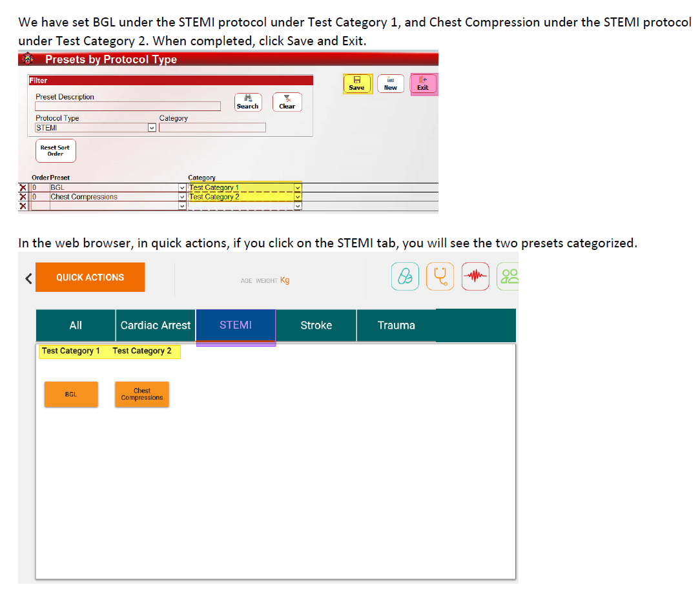Switch to the All tab
This screenshot has height=607, width=700.
pyautogui.click(x=76, y=325)
